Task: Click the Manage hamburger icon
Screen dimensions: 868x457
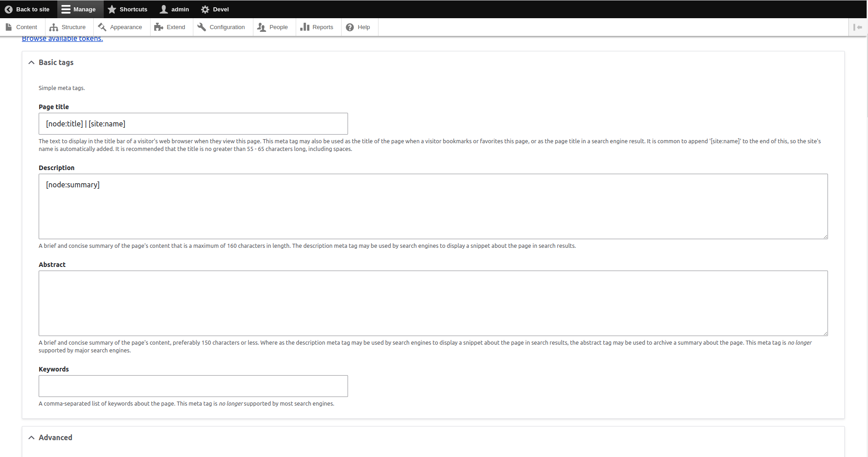Action: click(66, 10)
